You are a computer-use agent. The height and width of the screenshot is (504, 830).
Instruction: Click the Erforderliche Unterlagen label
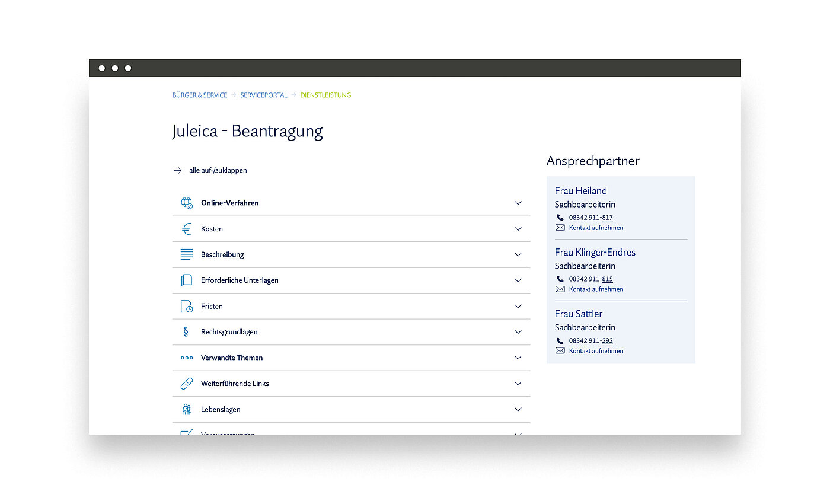tap(240, 280)
